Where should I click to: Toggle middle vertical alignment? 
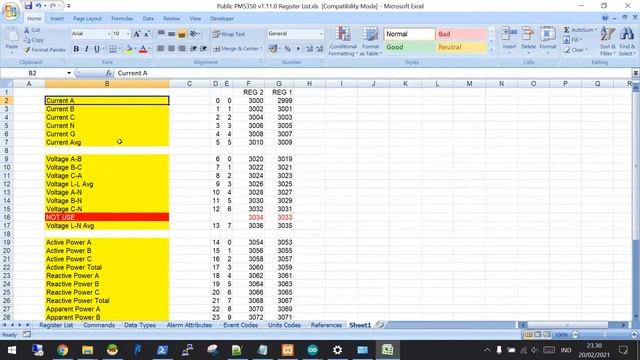tap(171, 34)
